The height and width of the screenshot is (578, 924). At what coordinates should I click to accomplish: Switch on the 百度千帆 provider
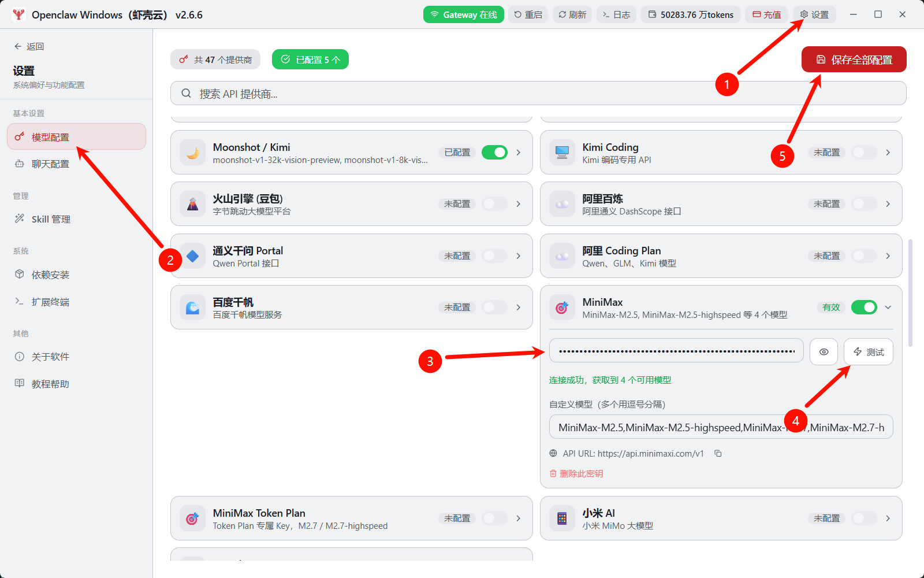(x=494, y=307)
